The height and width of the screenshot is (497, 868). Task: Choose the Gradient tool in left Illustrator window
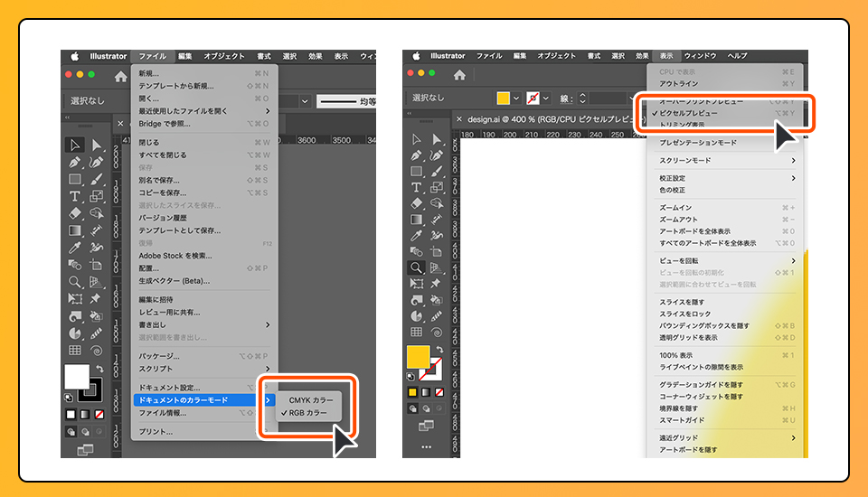tap(75, 230)
